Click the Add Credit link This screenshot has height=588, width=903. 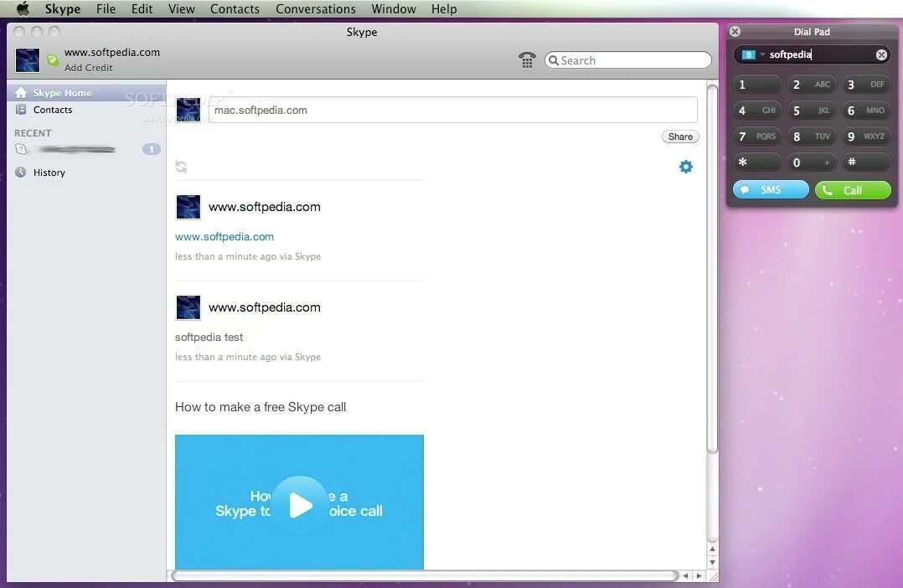coord(88,67)
